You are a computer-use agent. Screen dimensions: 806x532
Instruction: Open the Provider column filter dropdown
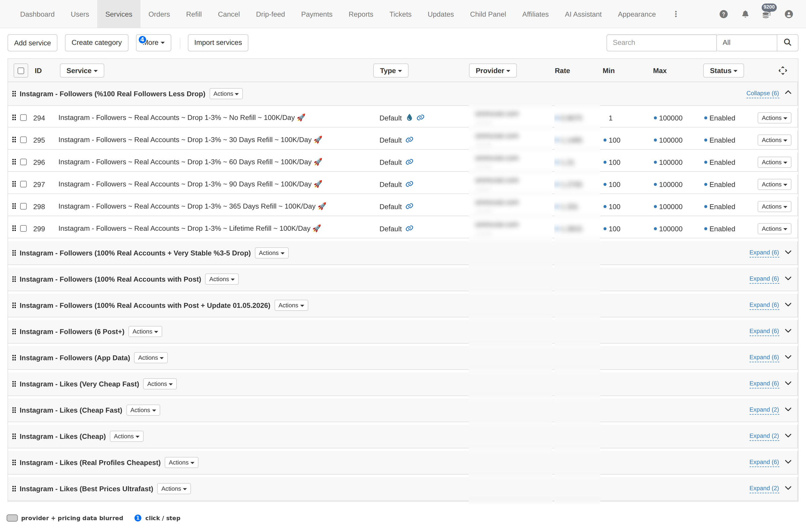click(x=493, y=71)
